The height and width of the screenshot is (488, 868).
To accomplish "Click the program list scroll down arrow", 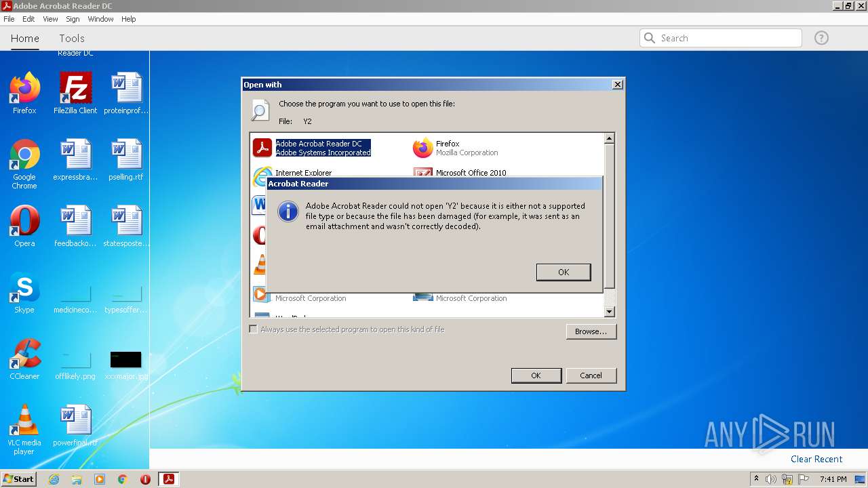I will (609, 312).
